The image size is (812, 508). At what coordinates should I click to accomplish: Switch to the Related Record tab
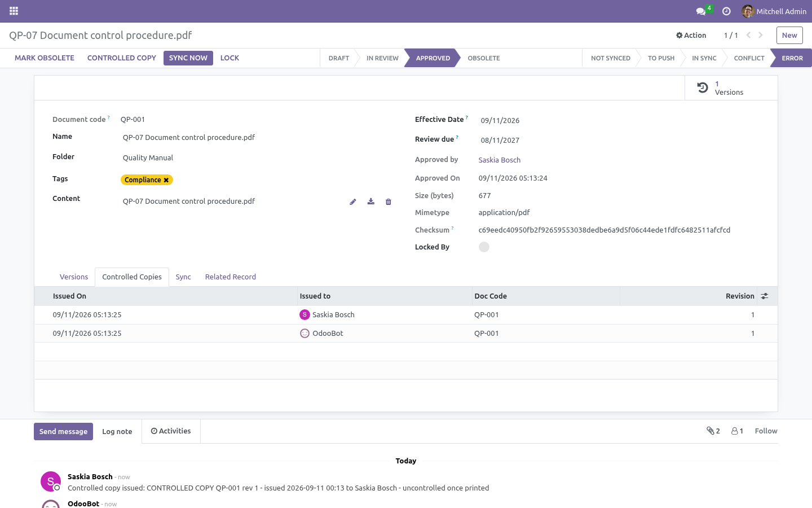pyautogui.click(x=231, y=277)
